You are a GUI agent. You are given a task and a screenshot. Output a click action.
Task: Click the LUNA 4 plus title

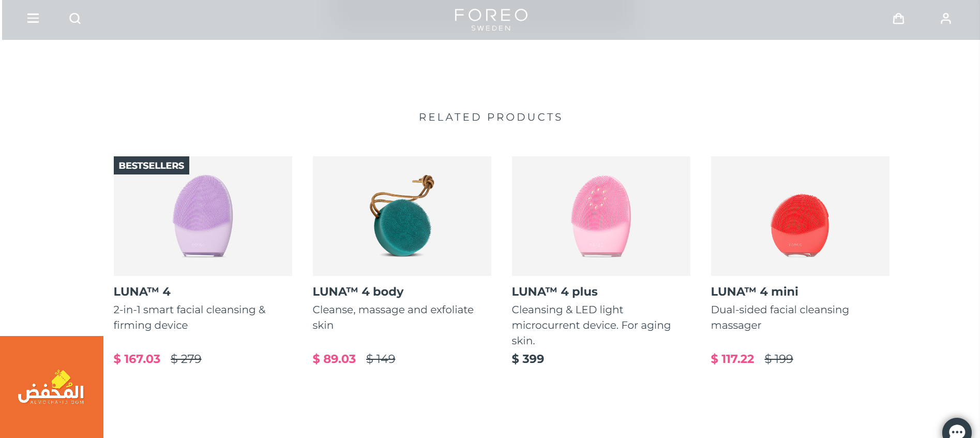[x=554, y=291]
